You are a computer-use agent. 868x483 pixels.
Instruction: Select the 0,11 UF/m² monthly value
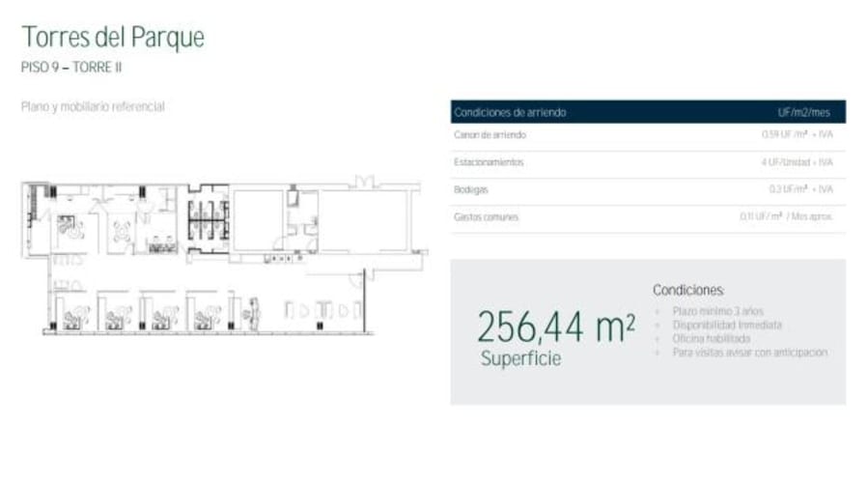(786, 217)
